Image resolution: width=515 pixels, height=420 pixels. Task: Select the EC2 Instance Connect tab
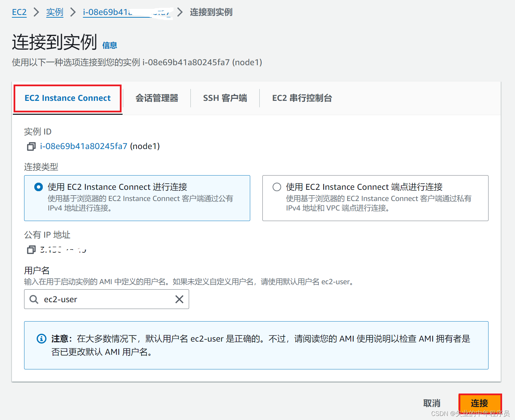pos(67,98)
